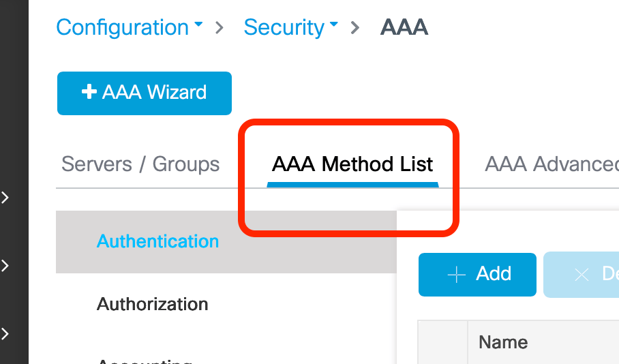Open the AAA Advanced tab
The image size is (619, 364).
(x=551, y=164)
